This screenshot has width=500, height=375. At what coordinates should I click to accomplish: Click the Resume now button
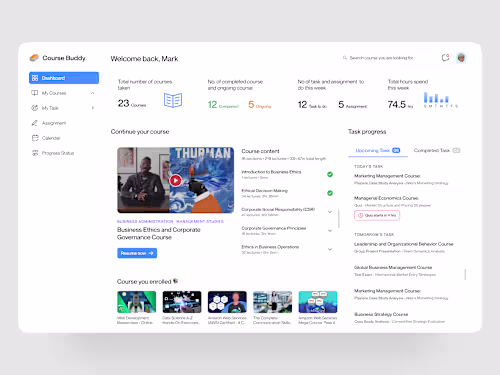tap(137, 253)
